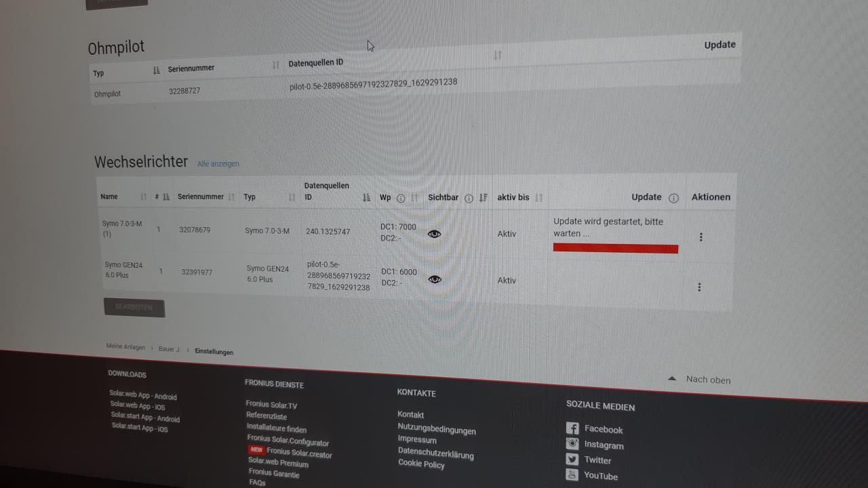Sort Wechselrichter table by Datenquellen ID

click(367, 198)
